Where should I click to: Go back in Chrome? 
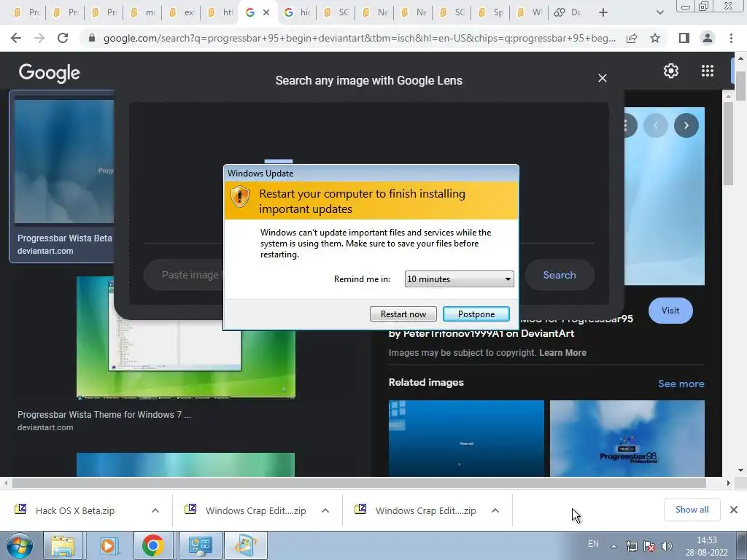16,38
